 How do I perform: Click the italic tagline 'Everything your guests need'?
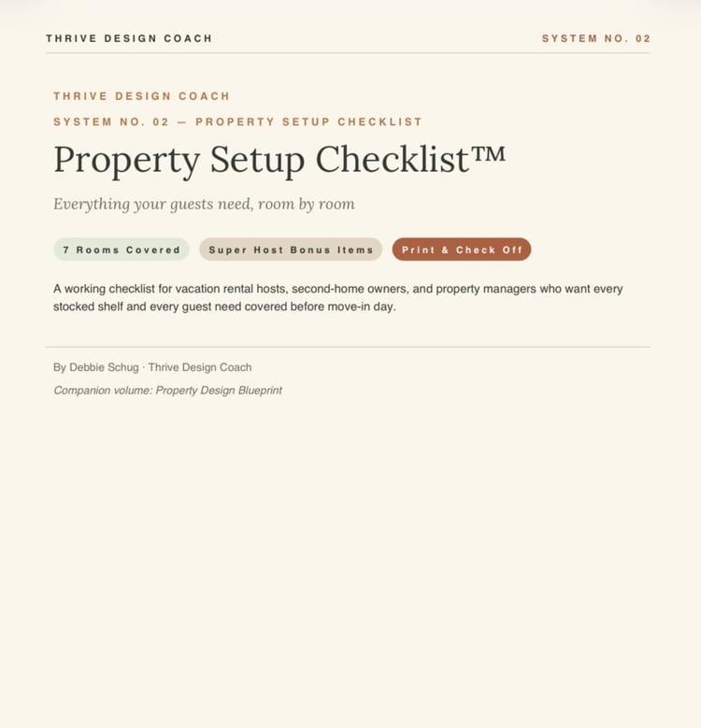(153, 205)
